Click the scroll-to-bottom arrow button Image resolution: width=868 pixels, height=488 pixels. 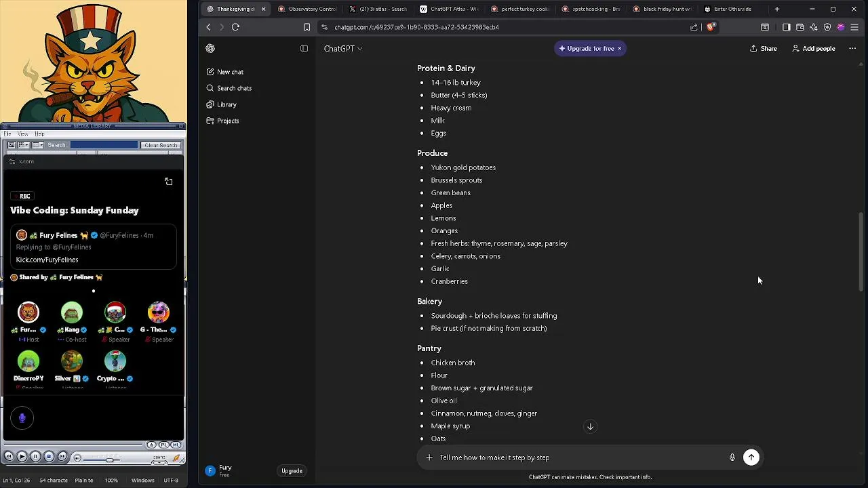[x=590, y=426]
